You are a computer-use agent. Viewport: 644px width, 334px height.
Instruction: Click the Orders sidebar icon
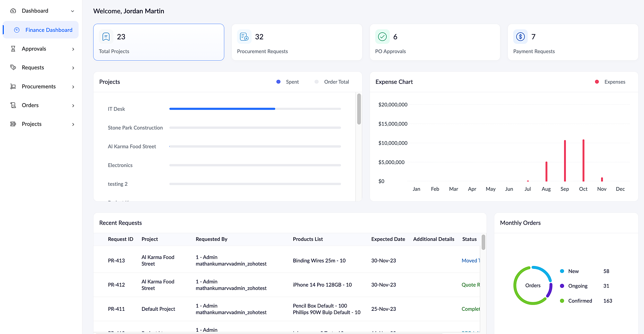pos(13,105)
